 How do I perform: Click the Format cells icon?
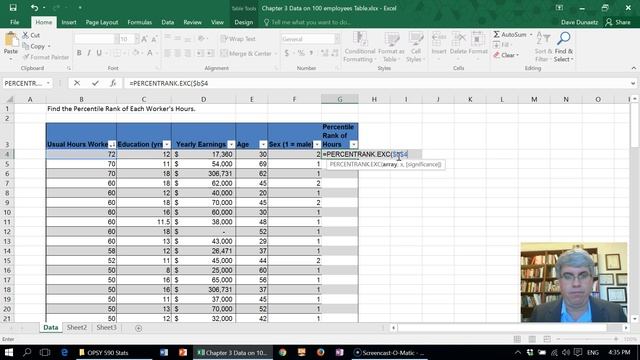(x=478, y=39)
